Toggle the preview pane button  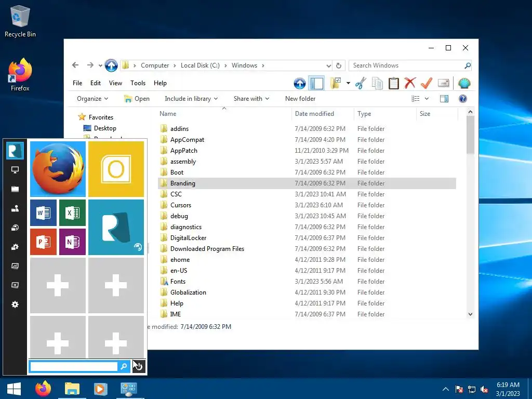[x=444, y=99]
